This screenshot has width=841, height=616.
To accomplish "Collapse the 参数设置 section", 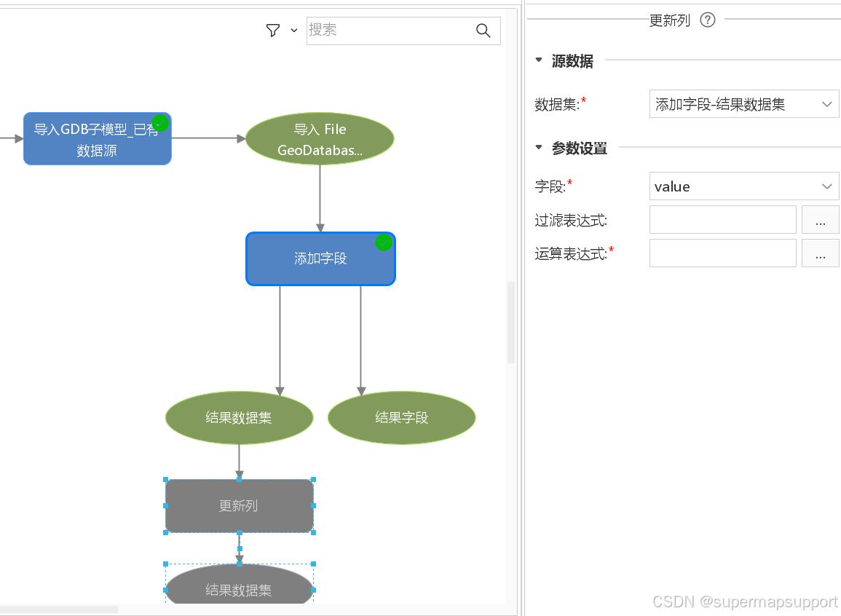I will point(539,148).
